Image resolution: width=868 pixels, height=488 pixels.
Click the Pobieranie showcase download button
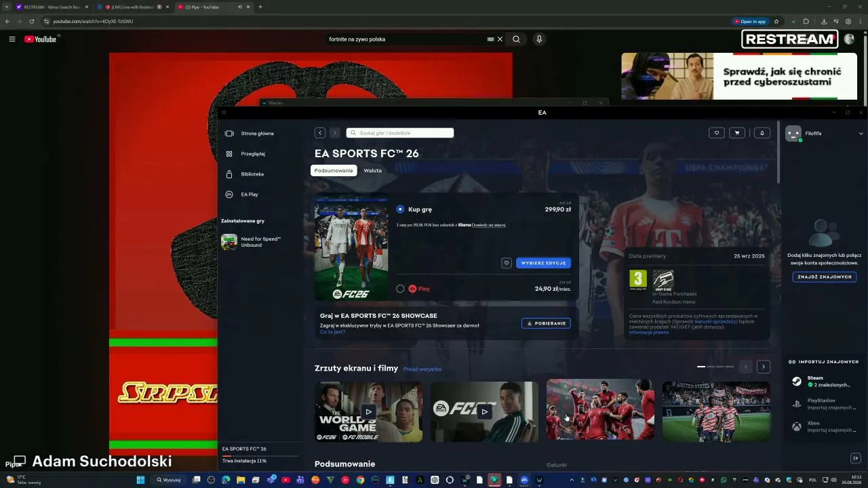546,323
